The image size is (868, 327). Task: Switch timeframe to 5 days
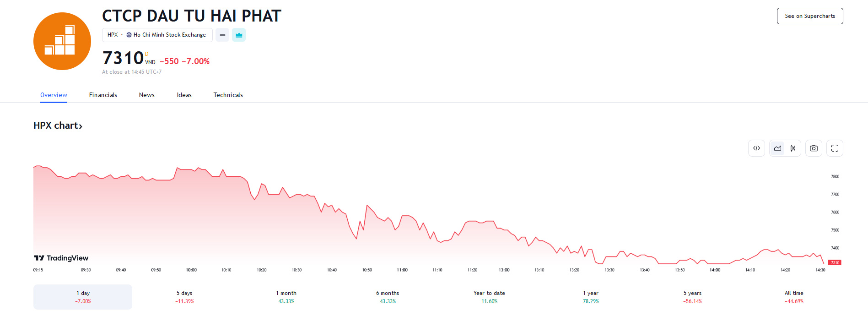click(183, 297)
